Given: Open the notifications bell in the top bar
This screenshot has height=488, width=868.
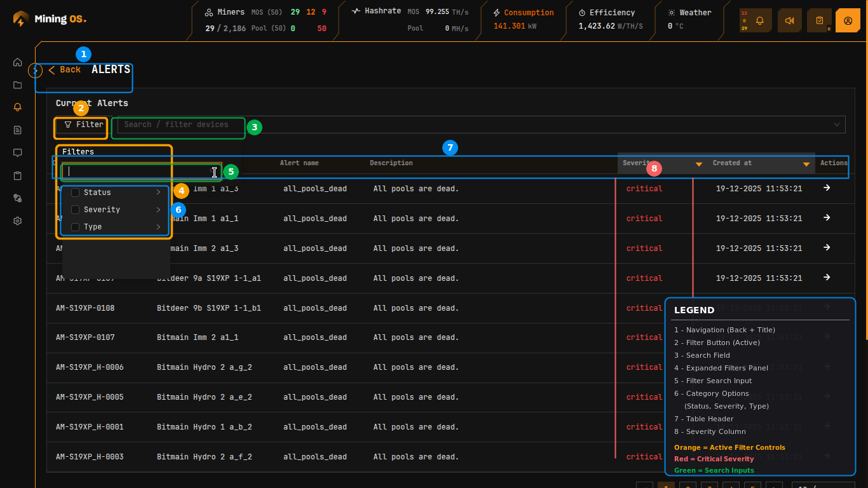Looking at the screenshot, I should coord(760,20).
